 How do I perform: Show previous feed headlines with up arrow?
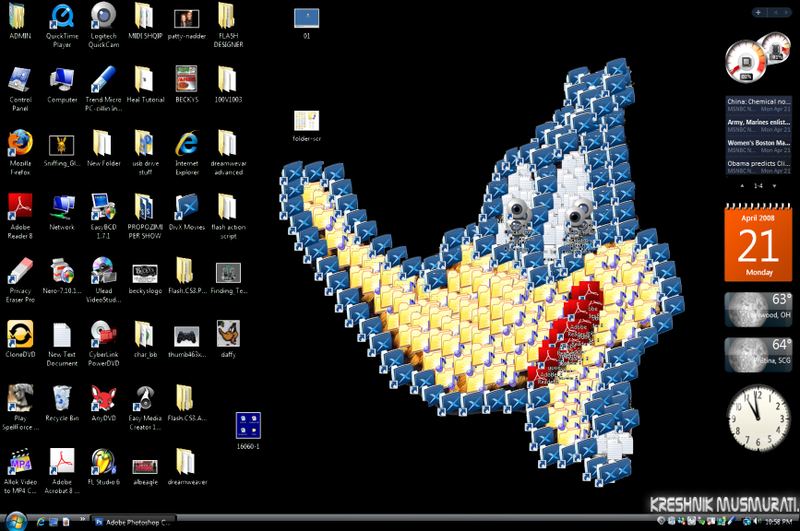click(742, 186)
